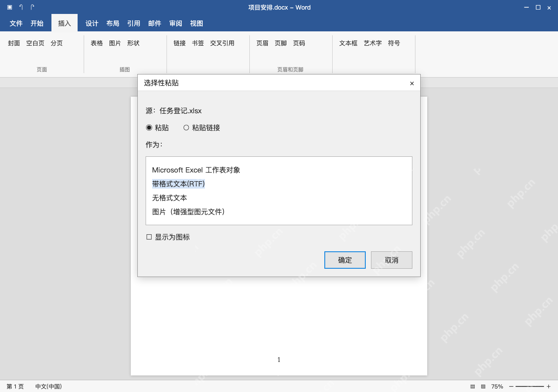Choose Microsoft Excel 工作表对象 in the list

(196, 170)
